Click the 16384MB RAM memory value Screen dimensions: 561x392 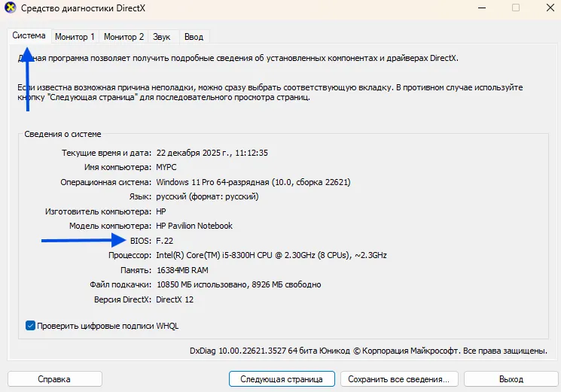(x=181, y=270)
